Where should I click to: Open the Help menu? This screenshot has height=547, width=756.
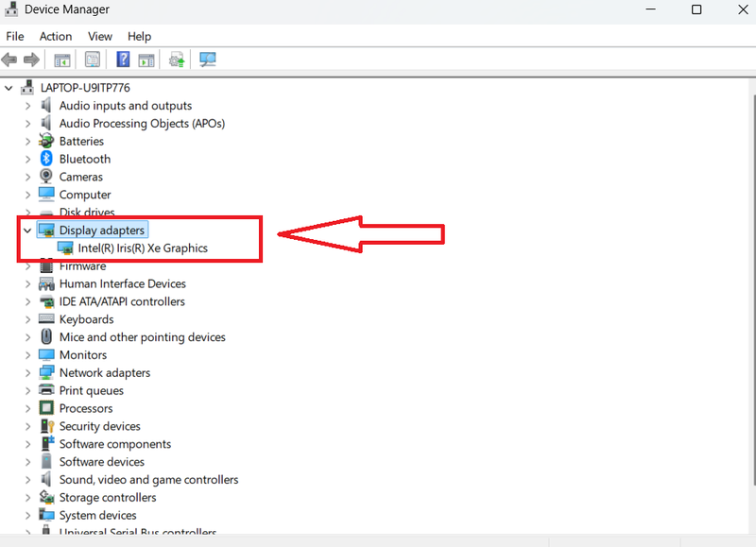click(139, 37)
